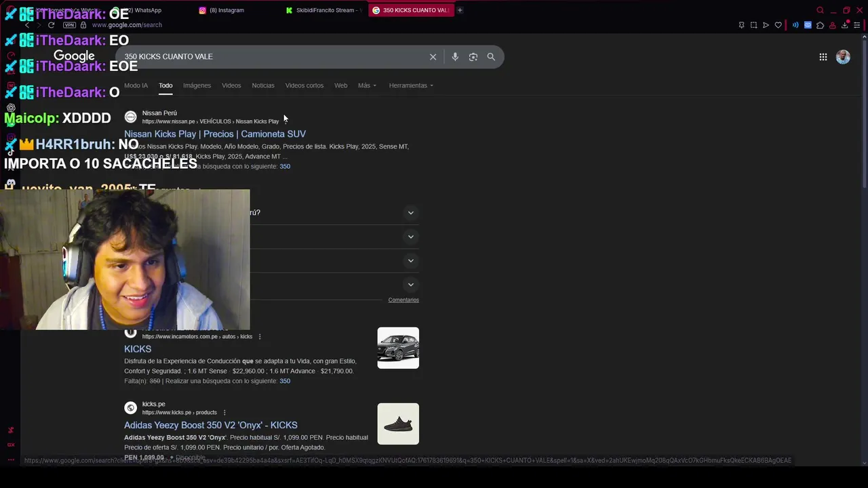This screenshot has width=868, height=488.
Task: Clear the Google search box text
Action: pyautogui.click(x=433, y=57)
